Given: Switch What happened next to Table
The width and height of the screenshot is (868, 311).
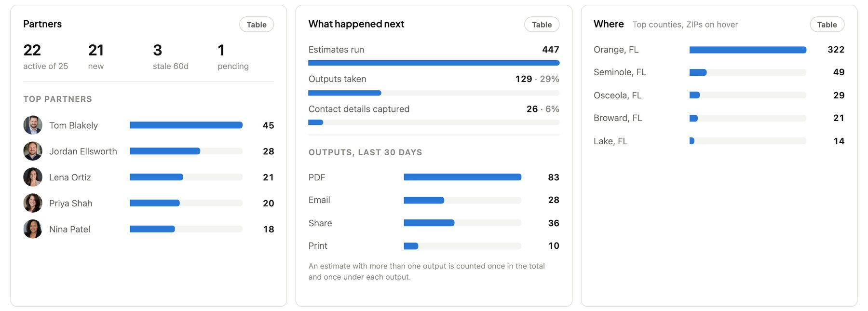Looking at the screenshot, I should (x=542, y=25).
